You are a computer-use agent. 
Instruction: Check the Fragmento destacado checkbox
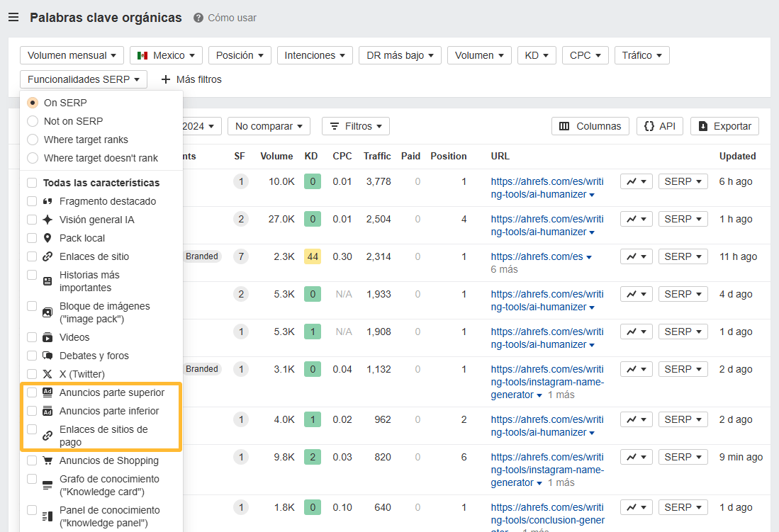[32, 201]
